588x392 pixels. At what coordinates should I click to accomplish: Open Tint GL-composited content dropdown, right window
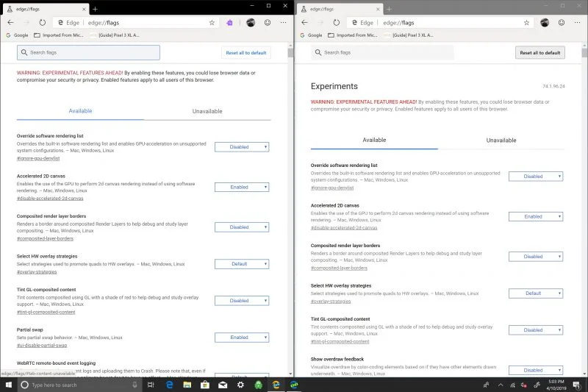536,330
